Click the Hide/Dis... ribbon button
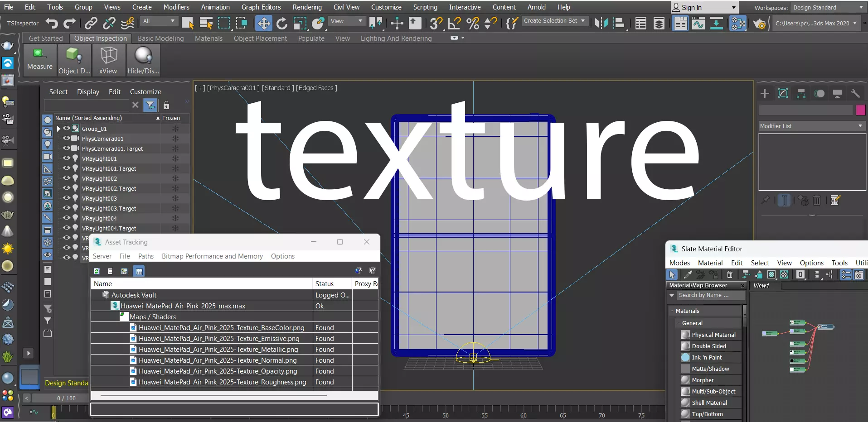Screen dimensions: 868x422 pos(143,59)
